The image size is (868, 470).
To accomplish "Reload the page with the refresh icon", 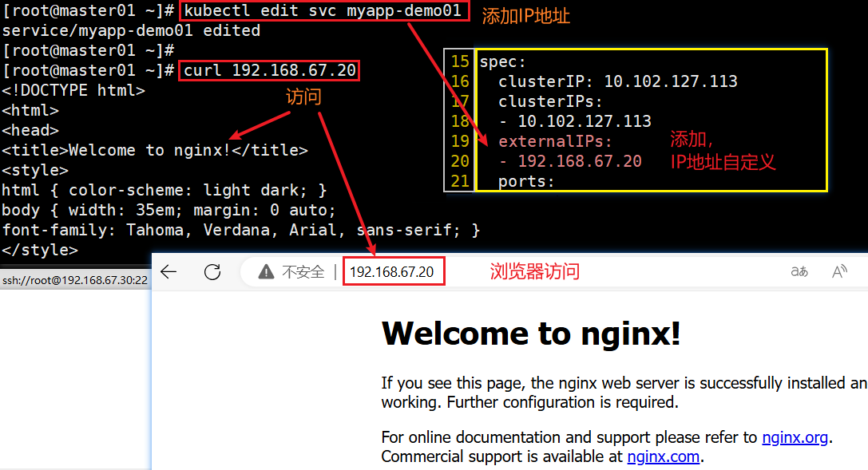I will (212, 271).
